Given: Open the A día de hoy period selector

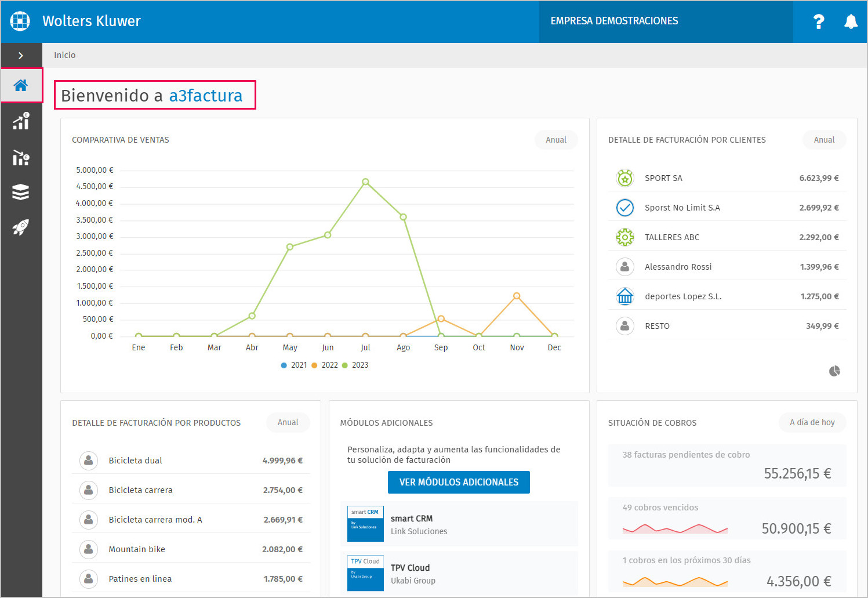Looking at the screenshot, I should (x=812, y=422).
